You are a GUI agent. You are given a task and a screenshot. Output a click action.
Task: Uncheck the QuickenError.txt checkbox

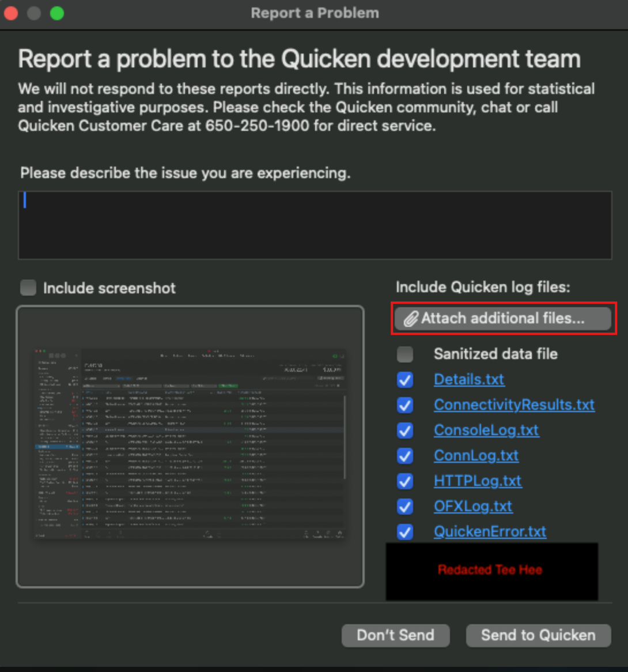tap(405, 532)
